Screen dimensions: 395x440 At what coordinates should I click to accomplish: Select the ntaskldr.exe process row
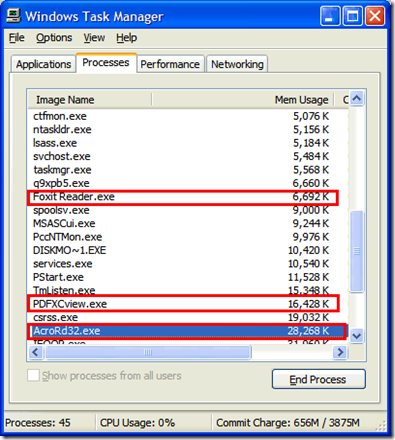pos(187,129)
